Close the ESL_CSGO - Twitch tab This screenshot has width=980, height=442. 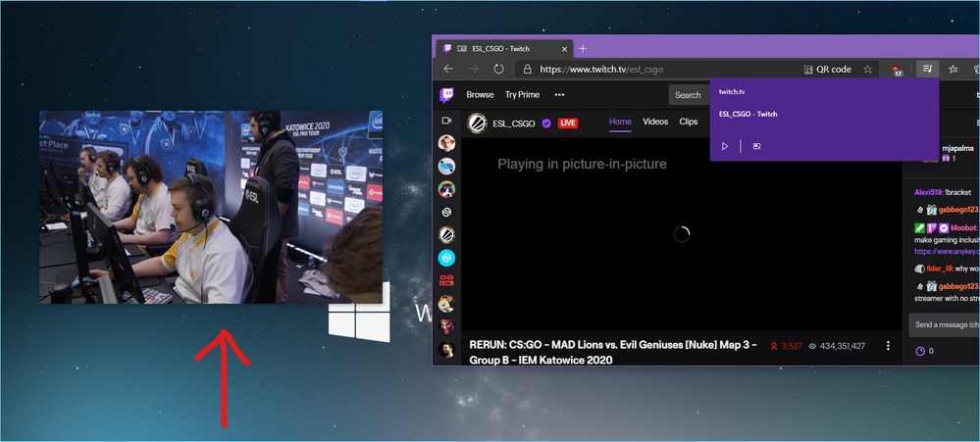coord(564,49)
